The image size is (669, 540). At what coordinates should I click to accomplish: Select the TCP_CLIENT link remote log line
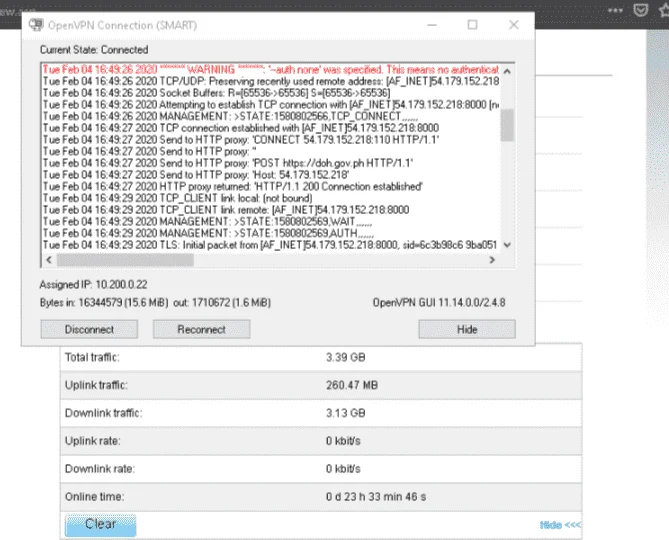click(x=226, y=210)
